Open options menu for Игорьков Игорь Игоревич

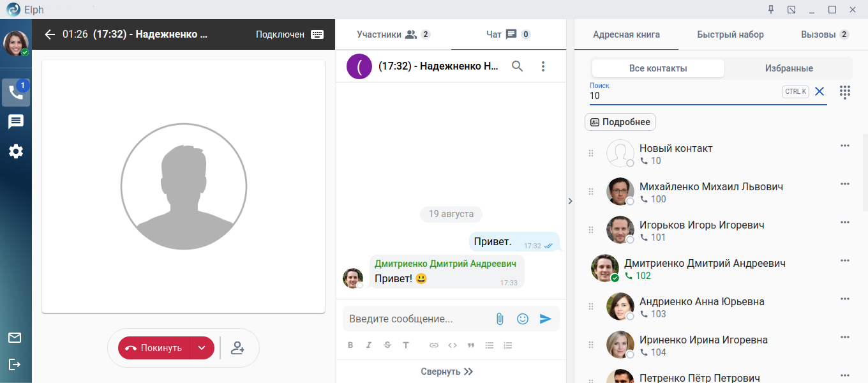pyautogui.click(x=845, y=222)
